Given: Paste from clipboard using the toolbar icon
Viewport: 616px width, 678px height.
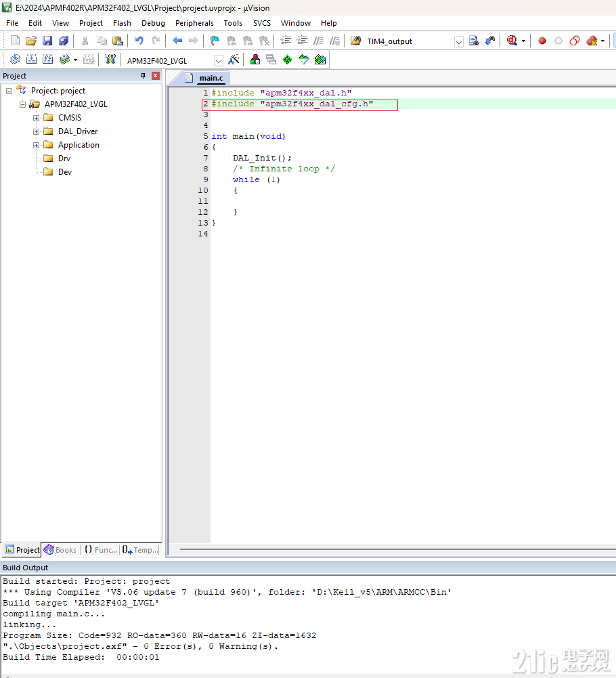Looking at the screenshot, I should [118, 41].
